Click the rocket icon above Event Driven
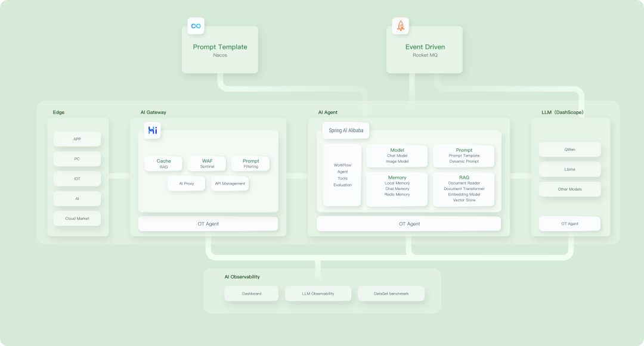This screenshot has width=644, height=346. [x=401, y=25]
